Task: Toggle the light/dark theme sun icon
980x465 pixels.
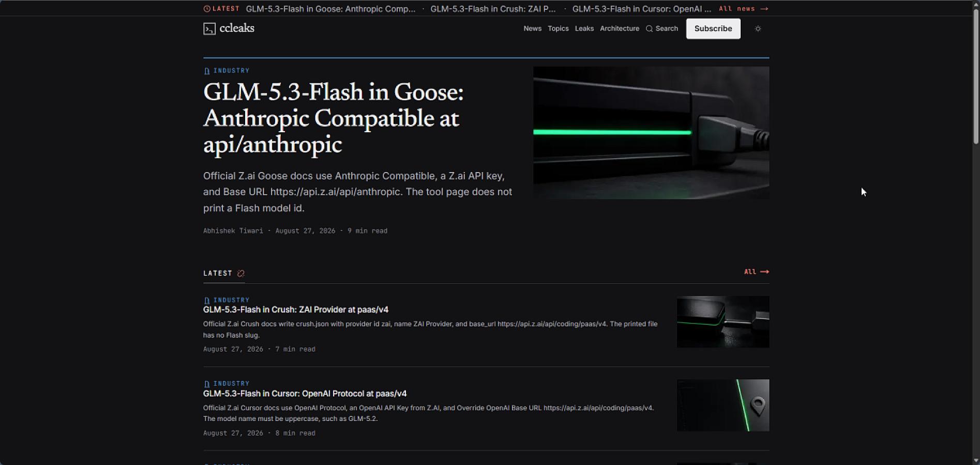Action: coord(758,29)
